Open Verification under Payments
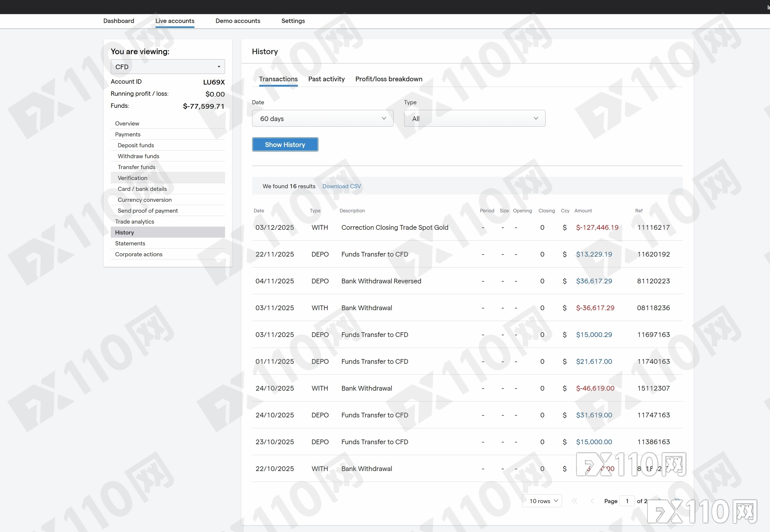Viewport: 770px width, 532px height. (132, 178)
